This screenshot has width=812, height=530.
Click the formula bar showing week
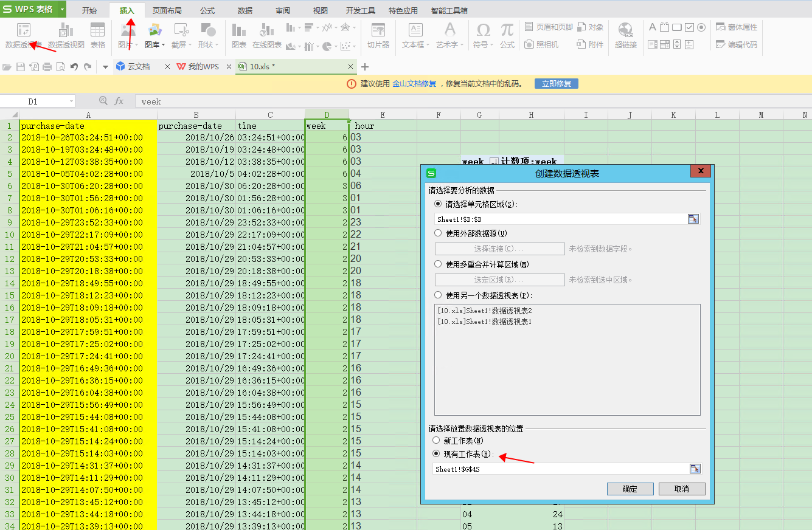[473, 102]
